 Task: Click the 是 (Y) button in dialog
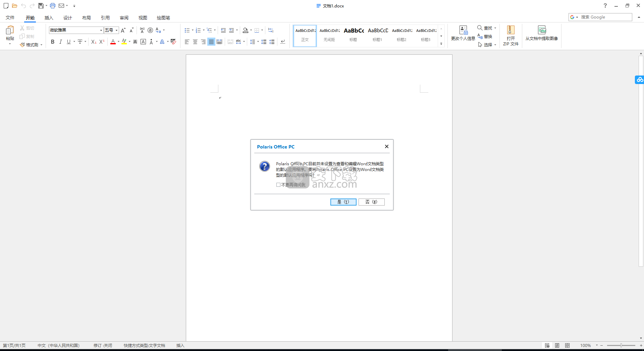pos(343,202)
